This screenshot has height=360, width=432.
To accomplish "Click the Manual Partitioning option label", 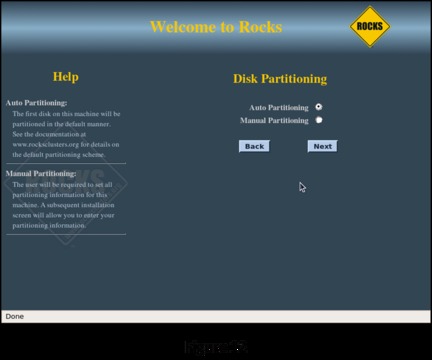I will pos(274,120).
